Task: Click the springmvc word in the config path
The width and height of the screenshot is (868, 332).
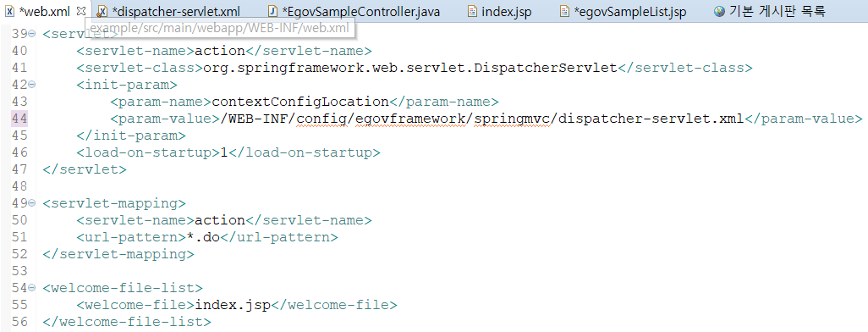Action: coord(512,119)
